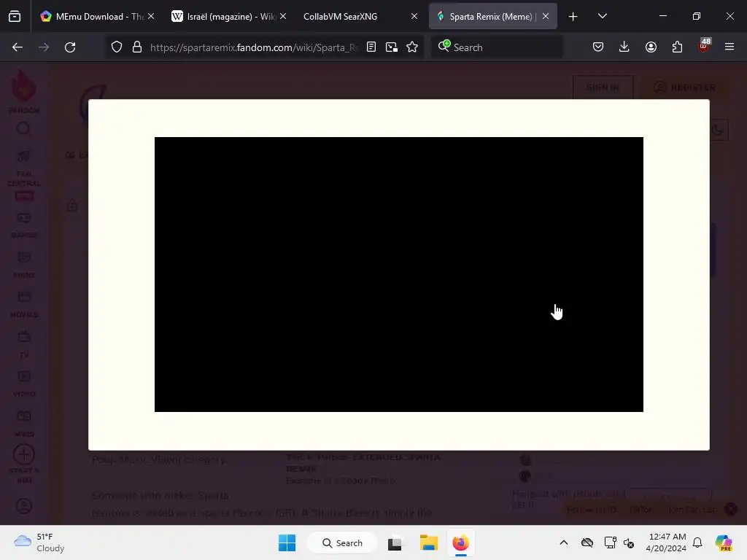
Task: Click the taskbar Search box
Action: click(342, 542)
